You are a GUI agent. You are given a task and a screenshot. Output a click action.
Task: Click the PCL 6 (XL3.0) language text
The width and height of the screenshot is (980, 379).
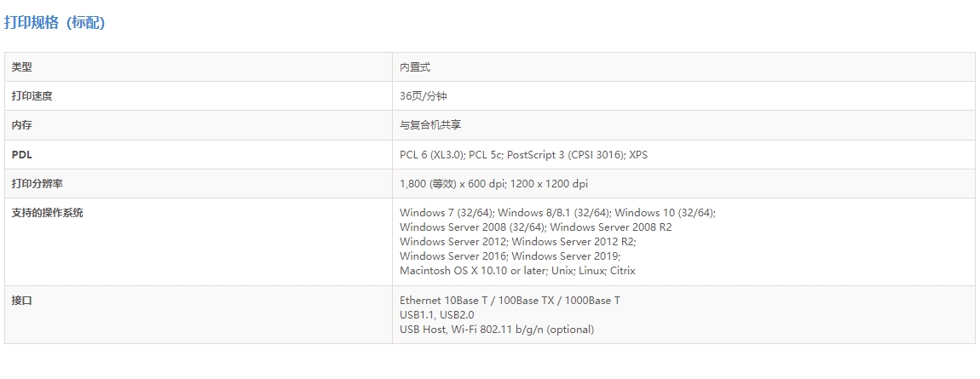pos(431,155)
